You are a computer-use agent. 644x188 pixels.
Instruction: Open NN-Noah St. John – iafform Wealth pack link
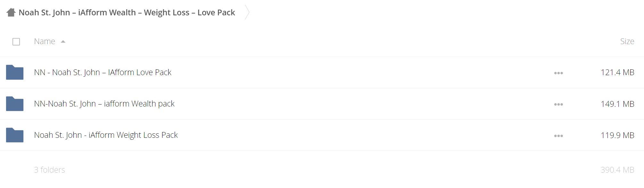(x=104, y=104)
